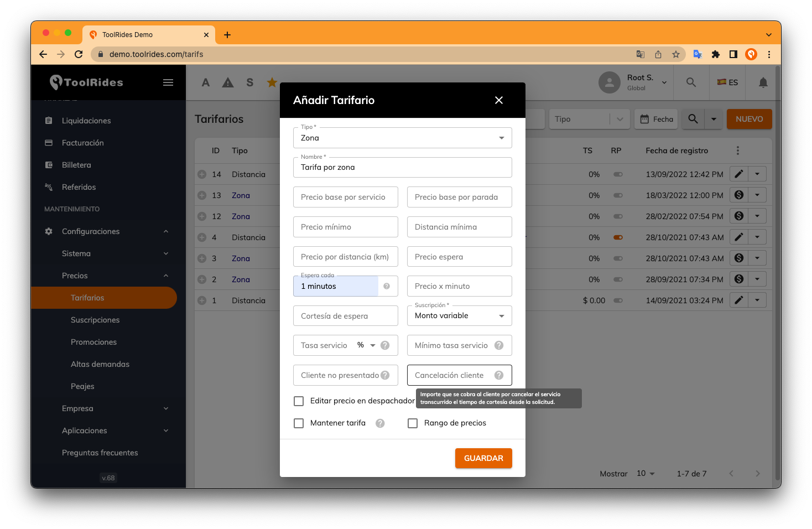Click the Fecha date filter button
This screenshot has height=529, width=812.
pyautogui.click(x=656, y=119)
